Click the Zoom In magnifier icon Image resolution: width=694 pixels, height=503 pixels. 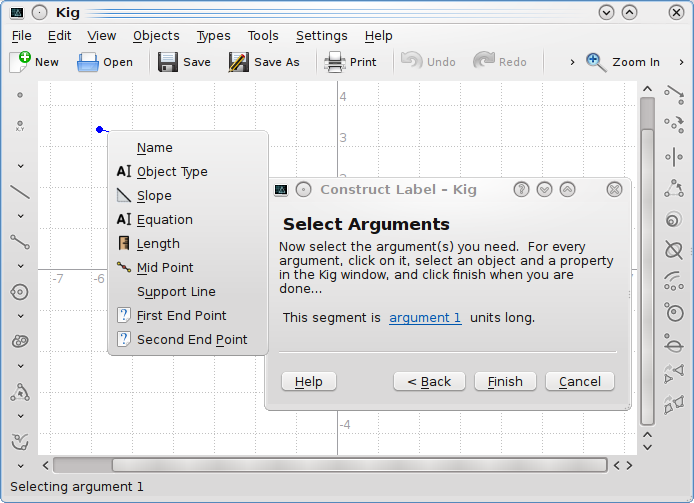point(596,62)
